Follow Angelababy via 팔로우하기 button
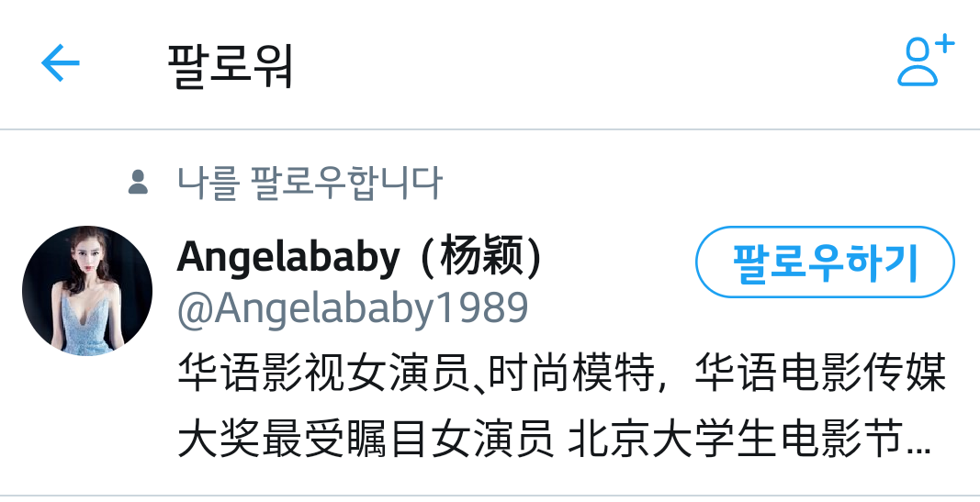980x502 pixels. 825,262
